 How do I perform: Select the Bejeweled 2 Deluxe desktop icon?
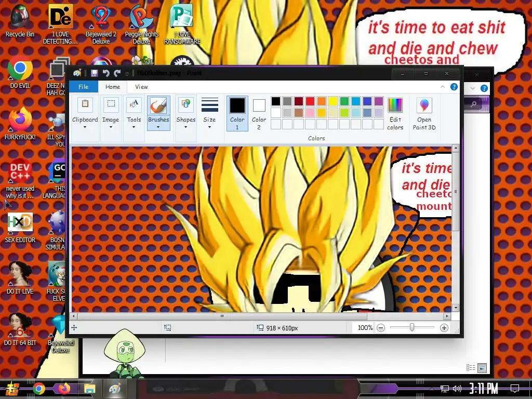point(101,24)
